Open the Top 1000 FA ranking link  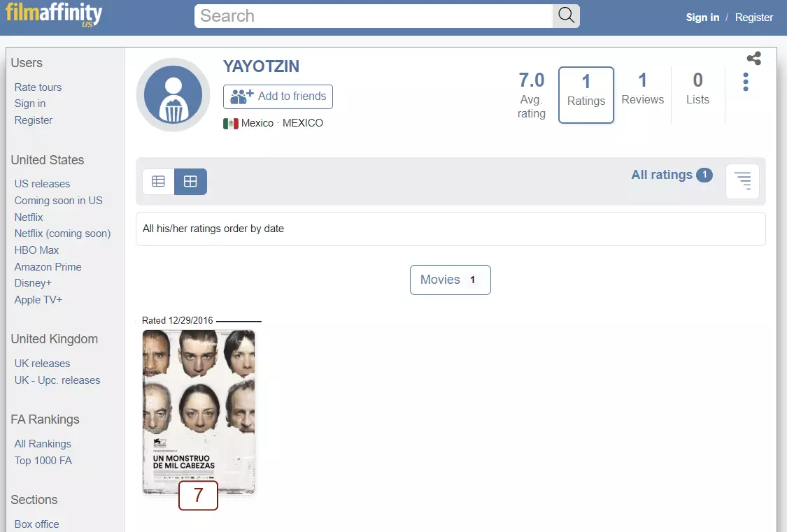coord(43,460)
